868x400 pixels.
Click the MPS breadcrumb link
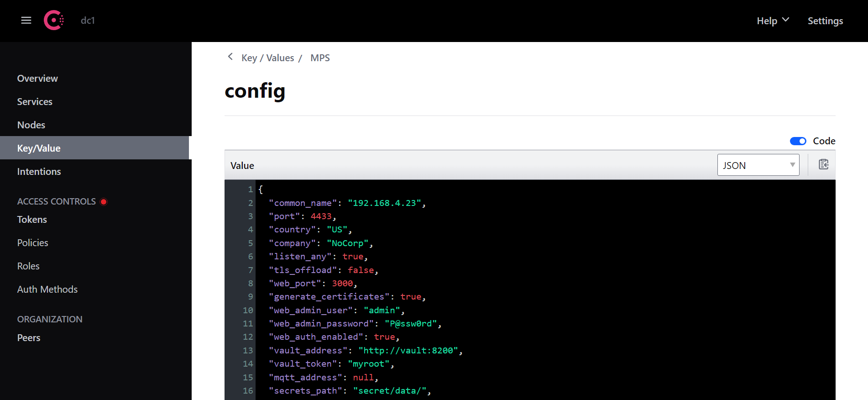(x=320, y=58)
